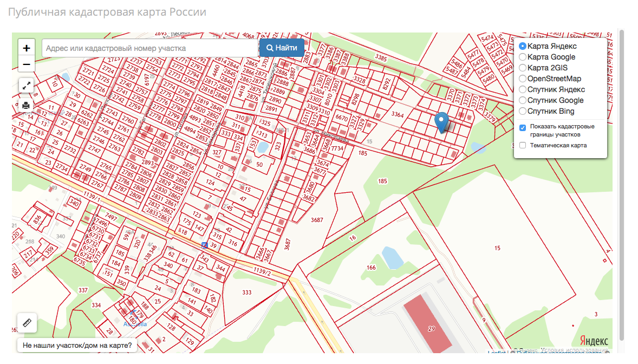Viewport: 638px width, 364px height.
Task: Click parcel labeled 3385
Action: click(381, 57)
